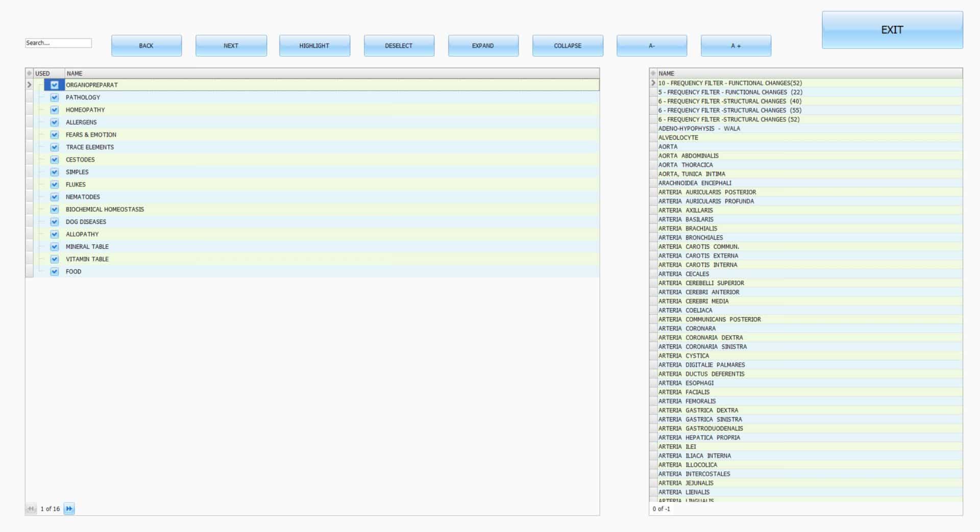This screenshot has height=532, width=980.
Task: Click the BACK button
Action: 146,45
